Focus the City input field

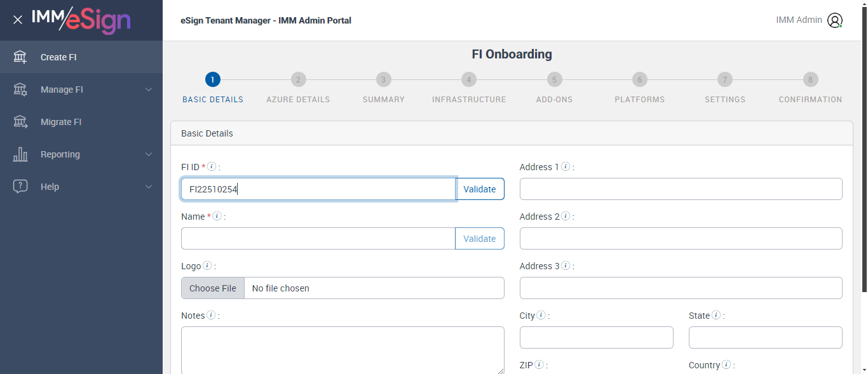click(x=596, y=338)
